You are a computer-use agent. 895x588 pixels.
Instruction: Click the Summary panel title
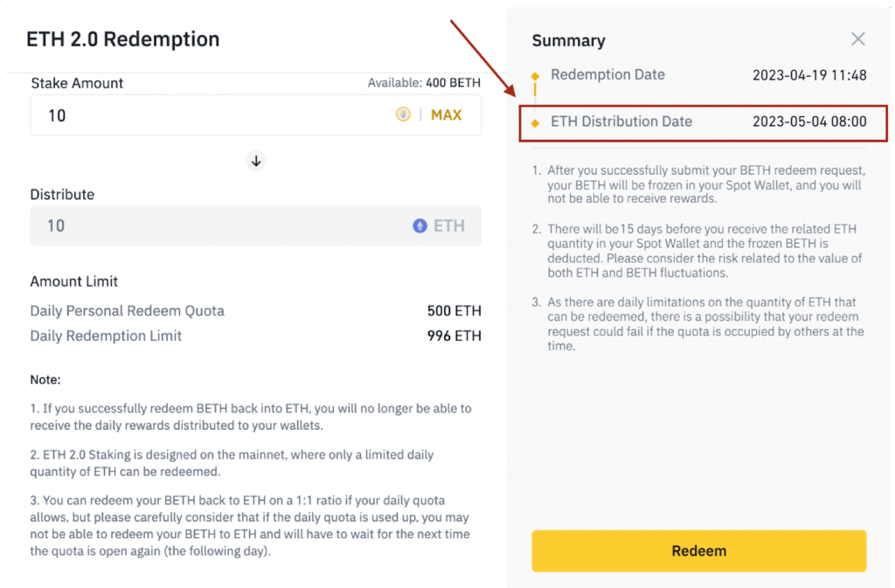(x=569, y=40)
